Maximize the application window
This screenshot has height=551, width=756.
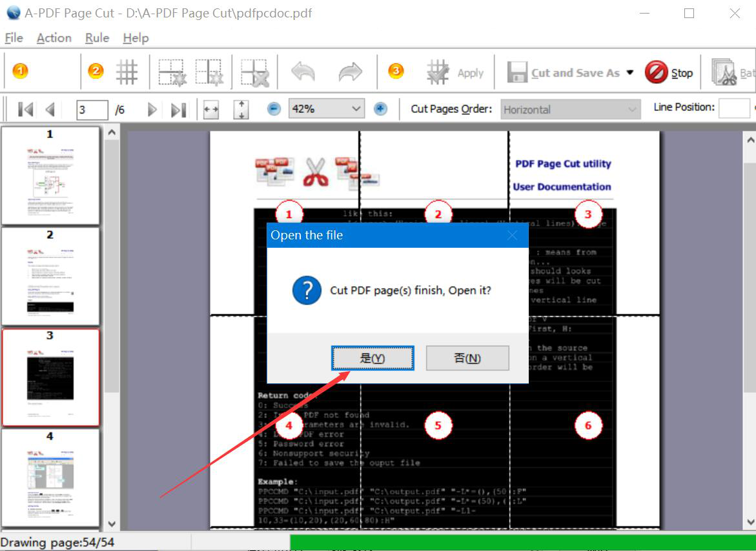click(689, 14)
